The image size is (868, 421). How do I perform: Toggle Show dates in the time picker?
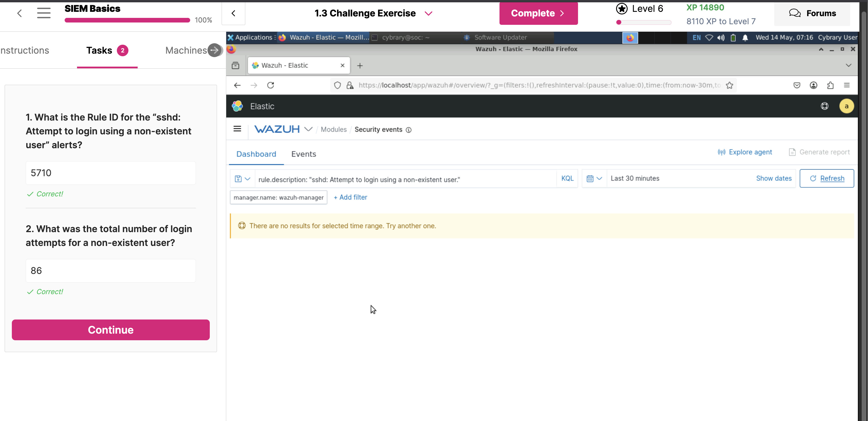[x=774, y=178]
